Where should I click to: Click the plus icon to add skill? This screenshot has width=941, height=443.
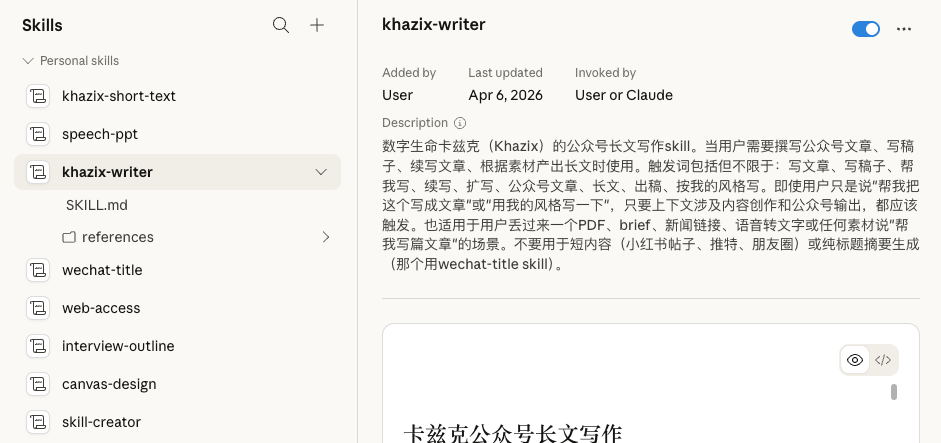pyautogui.click(x=317, y=25)
